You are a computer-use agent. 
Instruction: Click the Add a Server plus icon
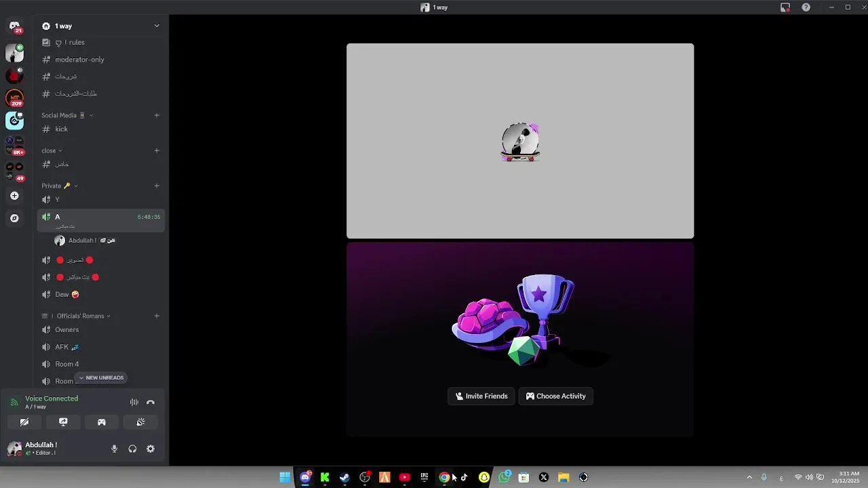[14, 196]
